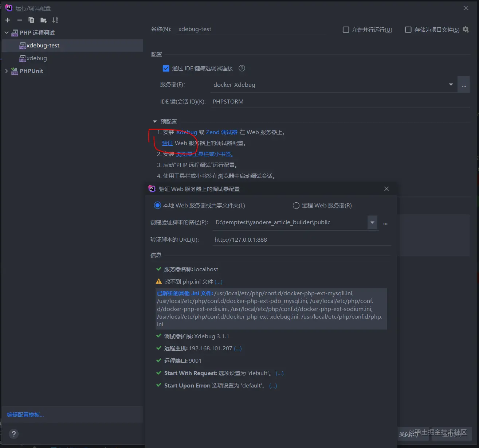Close the 运行/调试配置 window
Viewport: 479px width, 448px height.
click(466, 8)
